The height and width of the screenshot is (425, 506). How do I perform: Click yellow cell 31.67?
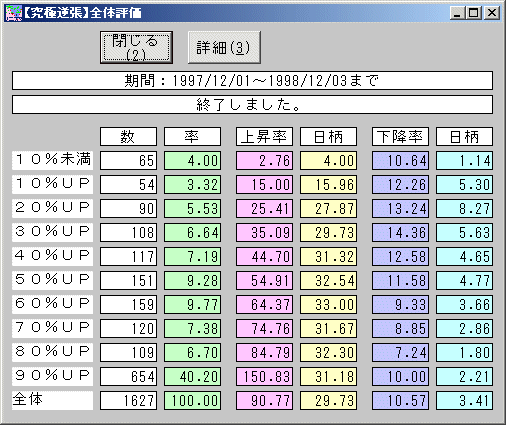click(328, 328)
